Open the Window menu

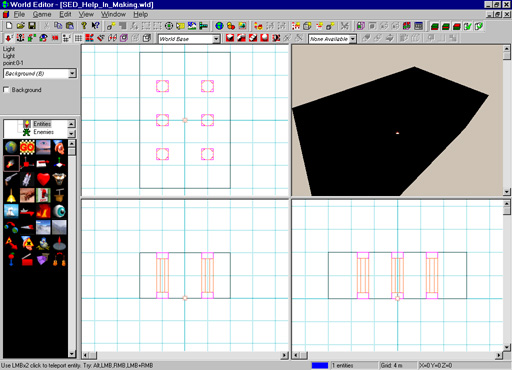113,14
